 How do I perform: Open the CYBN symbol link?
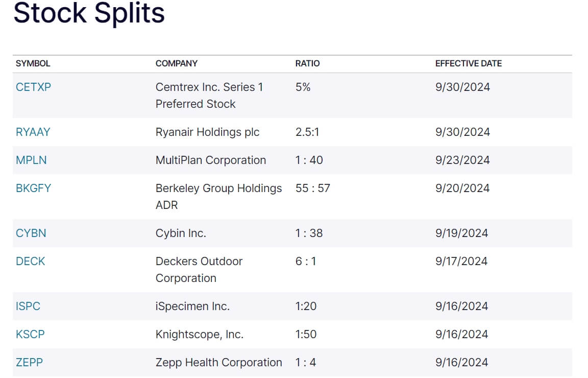[31, 233]
